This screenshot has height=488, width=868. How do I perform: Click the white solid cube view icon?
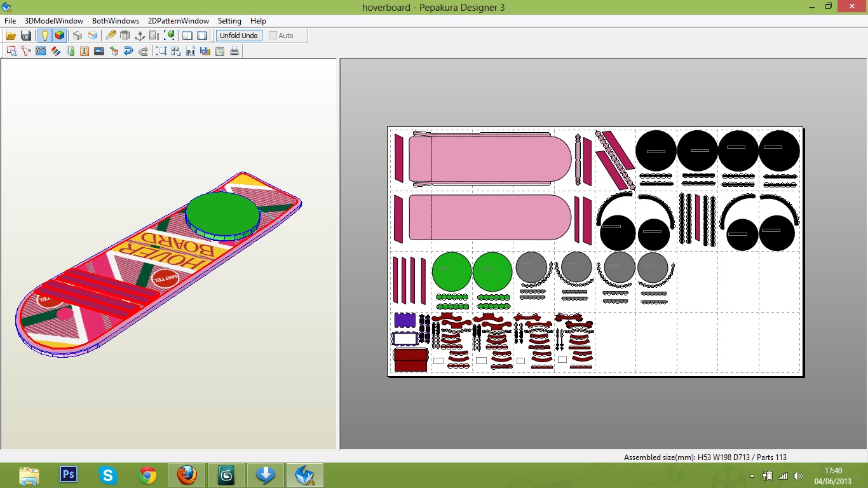pos(78,36)
